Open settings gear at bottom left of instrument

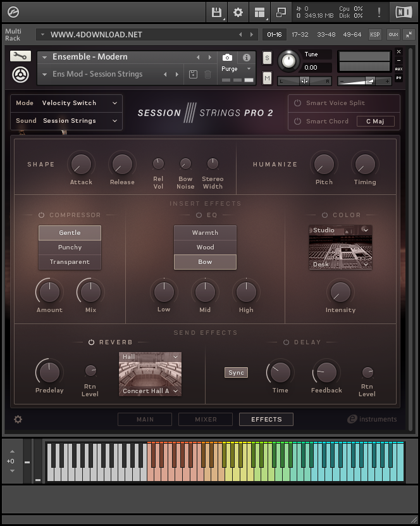tap(18, 419)
